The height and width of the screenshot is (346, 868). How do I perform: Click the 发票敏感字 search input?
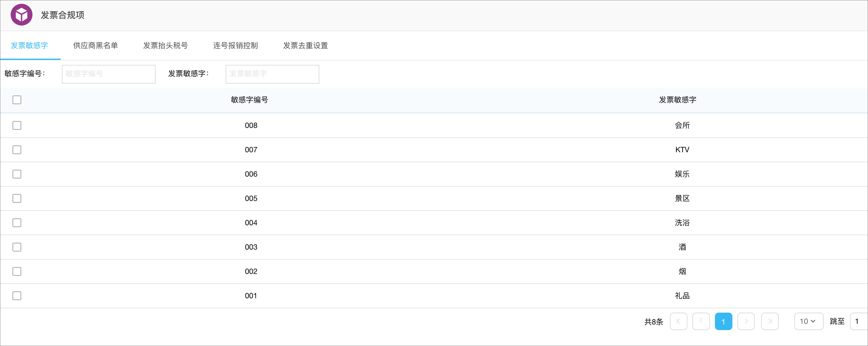[x=272, y=74]
